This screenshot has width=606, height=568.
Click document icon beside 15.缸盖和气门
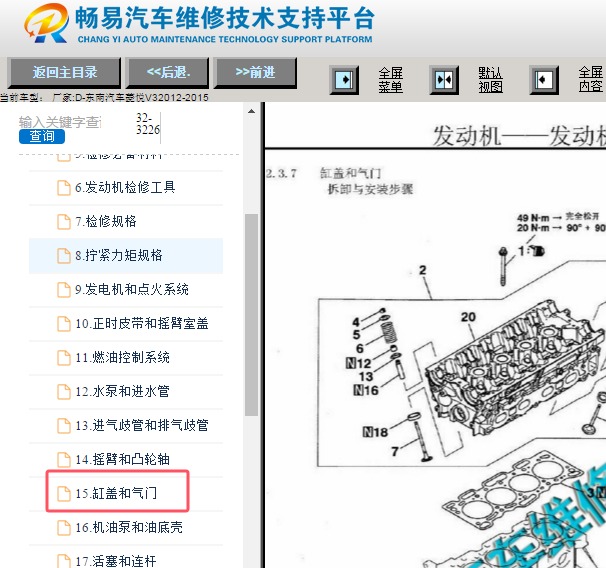tap(64, 494)
